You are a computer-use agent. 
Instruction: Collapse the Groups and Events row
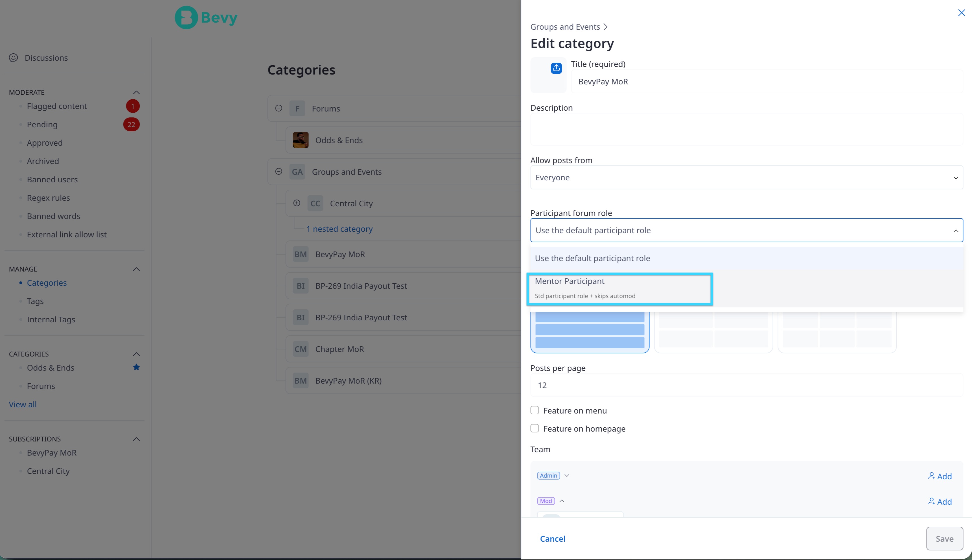(x=279, y=172)
